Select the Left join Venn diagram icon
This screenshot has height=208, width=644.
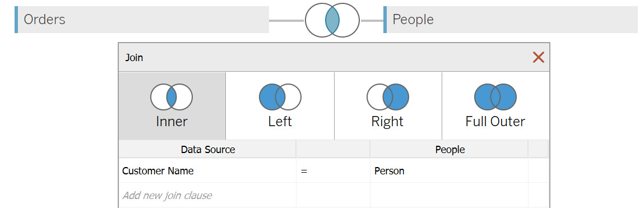pyautogui.click(x=280, y=97)
